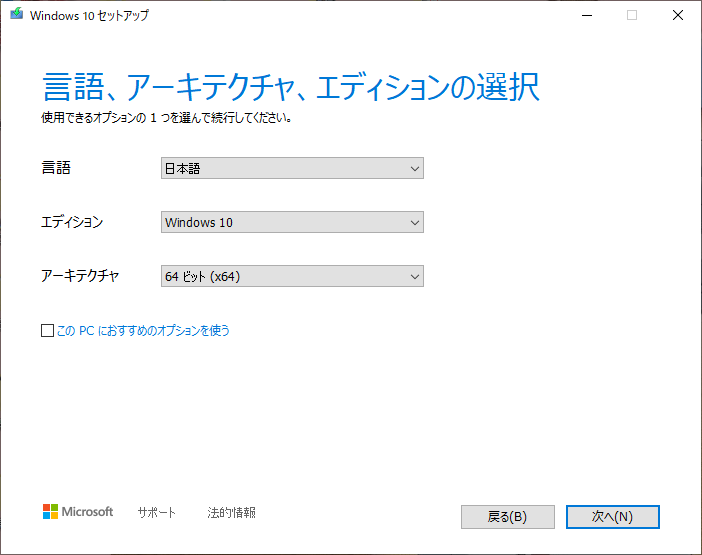Click the 次へ(N) button
Image resolution: width=702 pixels, height=555 pixels.
click(612, 517)
